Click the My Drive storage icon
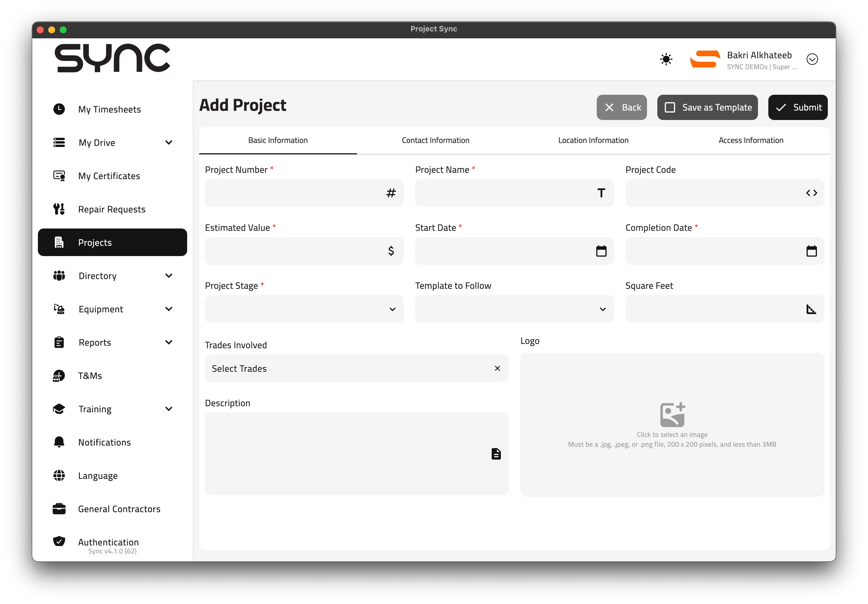 pyautogui.click(x=59, y=142)
